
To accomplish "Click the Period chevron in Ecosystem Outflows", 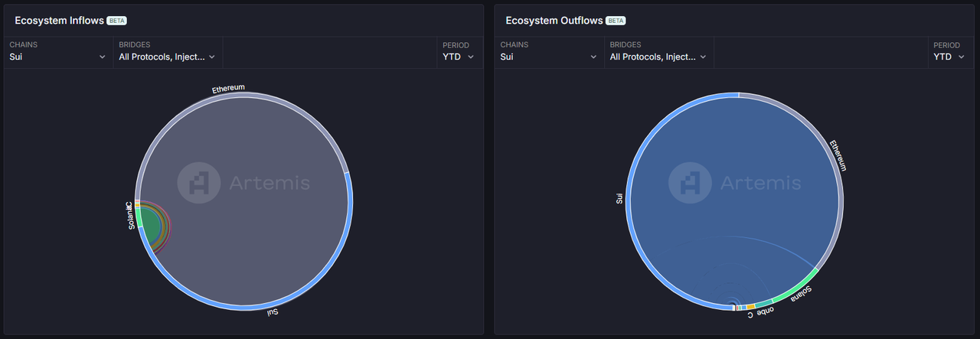I will point(962,57).
